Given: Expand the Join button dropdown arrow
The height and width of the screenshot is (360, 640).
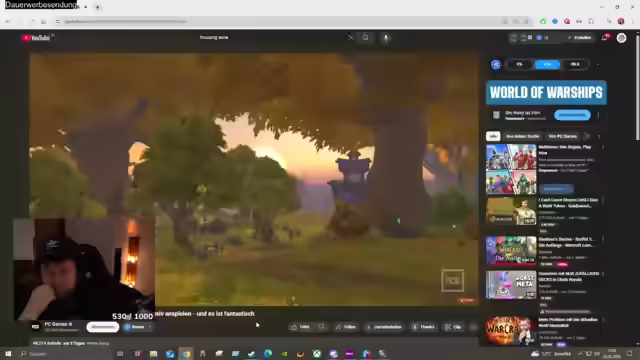Looking at the screenshot, I should tap(150, 327).
